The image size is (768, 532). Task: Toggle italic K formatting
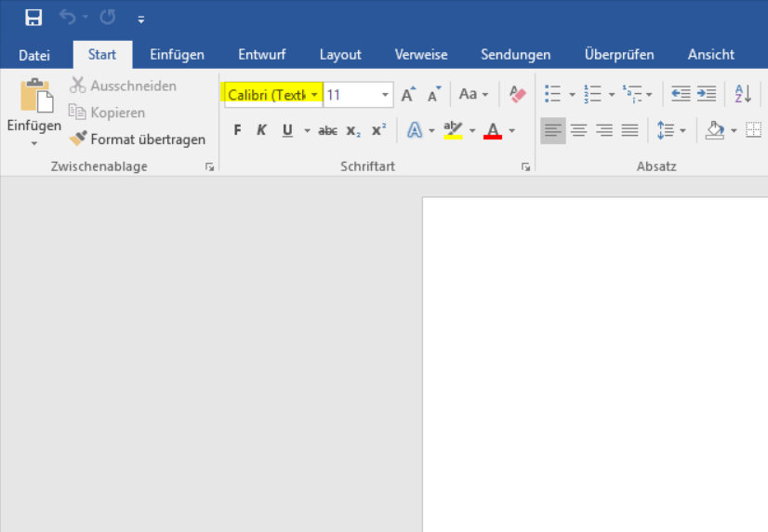(x=261, y=130)
